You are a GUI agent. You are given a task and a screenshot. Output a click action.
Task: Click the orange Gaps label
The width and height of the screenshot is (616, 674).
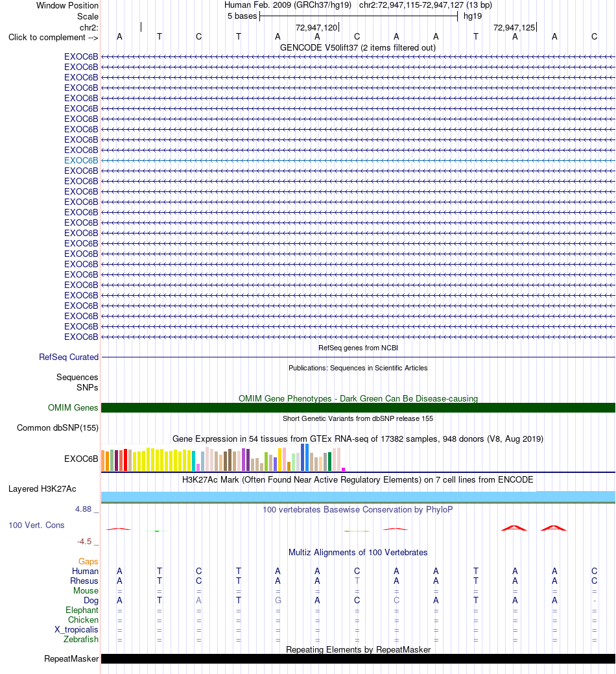(x=88, y=561)
